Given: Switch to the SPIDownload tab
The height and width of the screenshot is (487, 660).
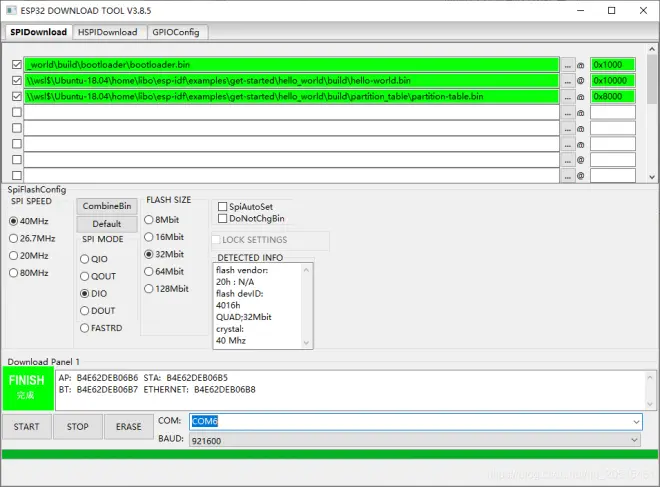Looking at the screenshot, I should 38,32.
